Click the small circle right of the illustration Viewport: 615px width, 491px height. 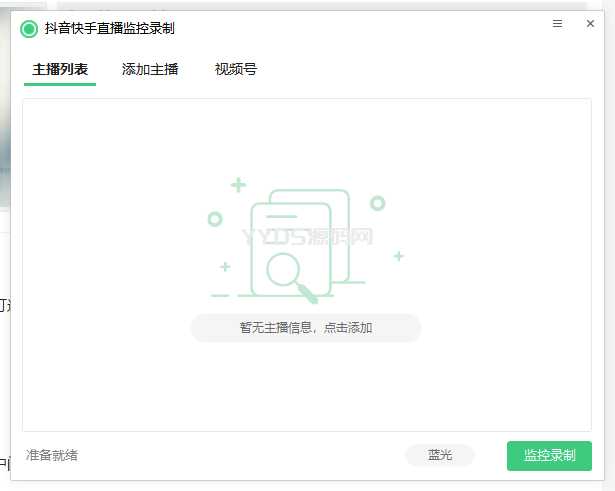(377, 203)
